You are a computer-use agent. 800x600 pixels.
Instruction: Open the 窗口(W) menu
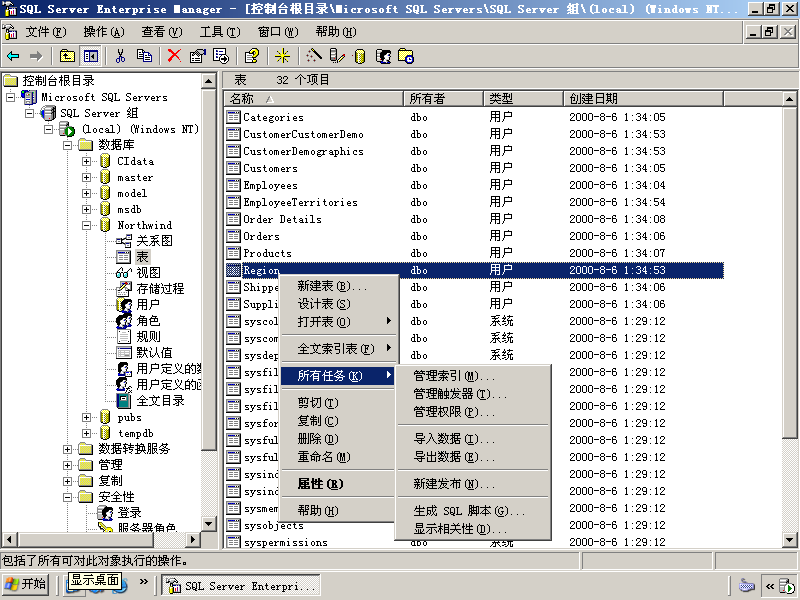point(278,32)
